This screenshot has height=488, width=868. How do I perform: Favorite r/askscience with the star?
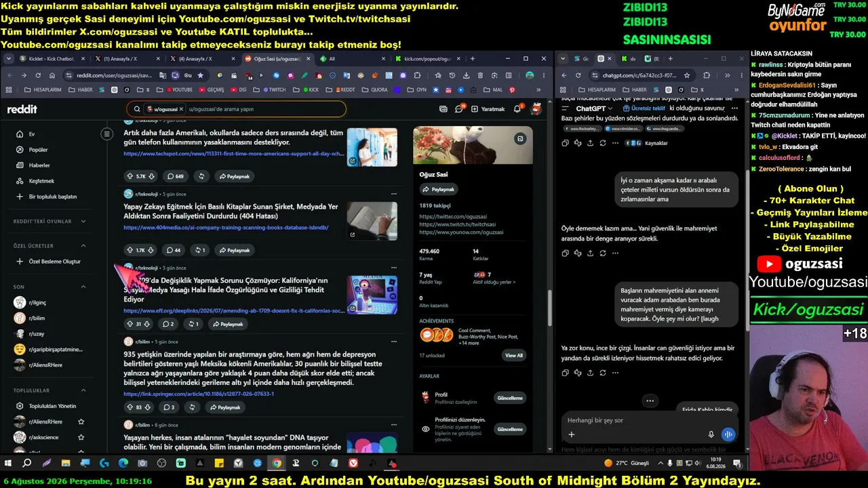click(x=81, y=437)
